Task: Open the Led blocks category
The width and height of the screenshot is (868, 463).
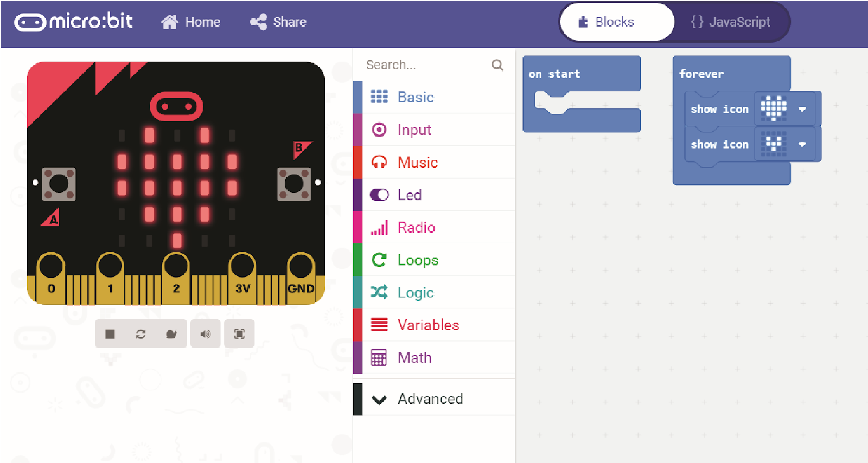Action: coord(434,195)
